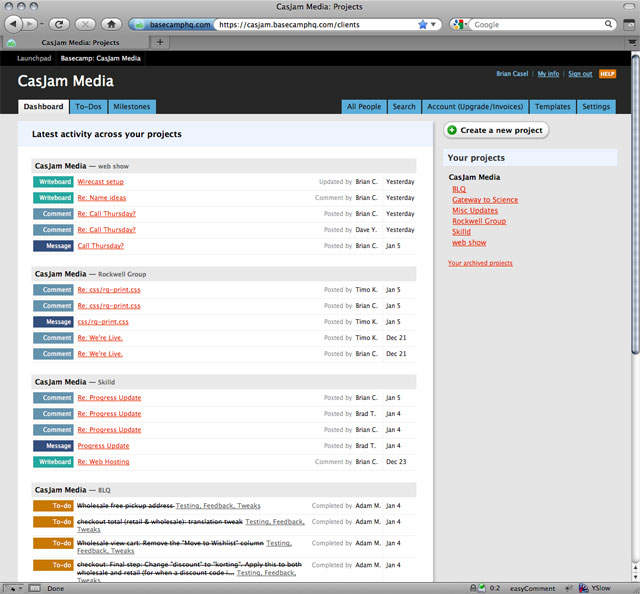Open the Launchpad tab
Screen dimensions: 640x594
coord(34,58)
